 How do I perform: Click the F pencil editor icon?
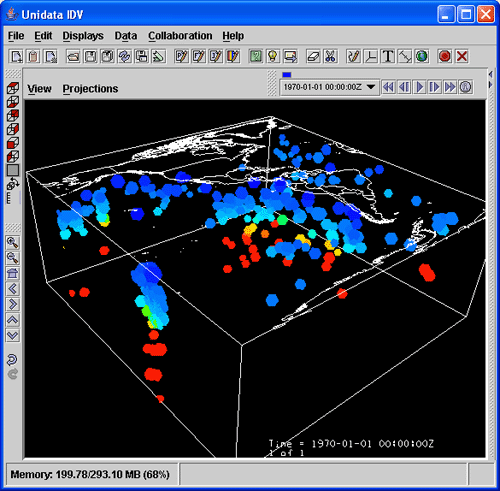point(199,56)
